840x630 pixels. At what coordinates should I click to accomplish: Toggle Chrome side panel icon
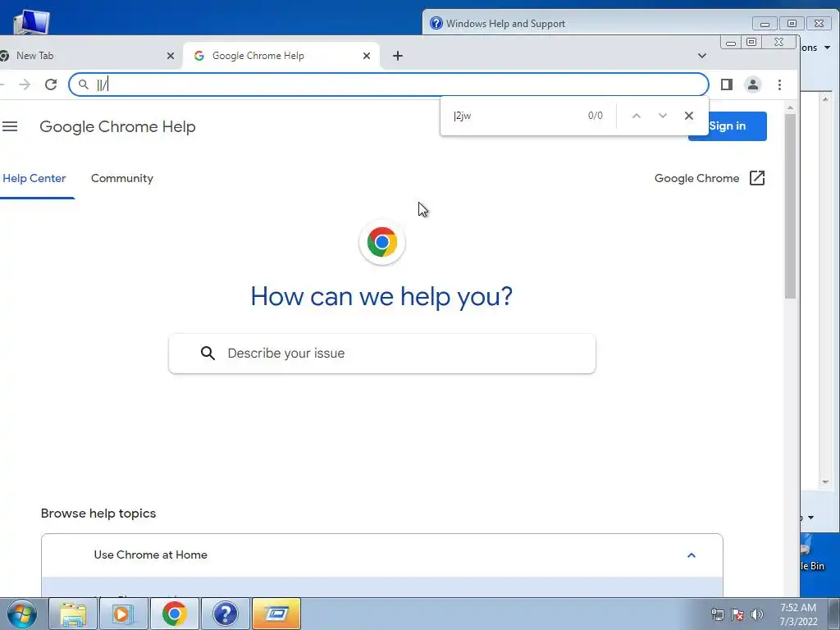(727, 84)
